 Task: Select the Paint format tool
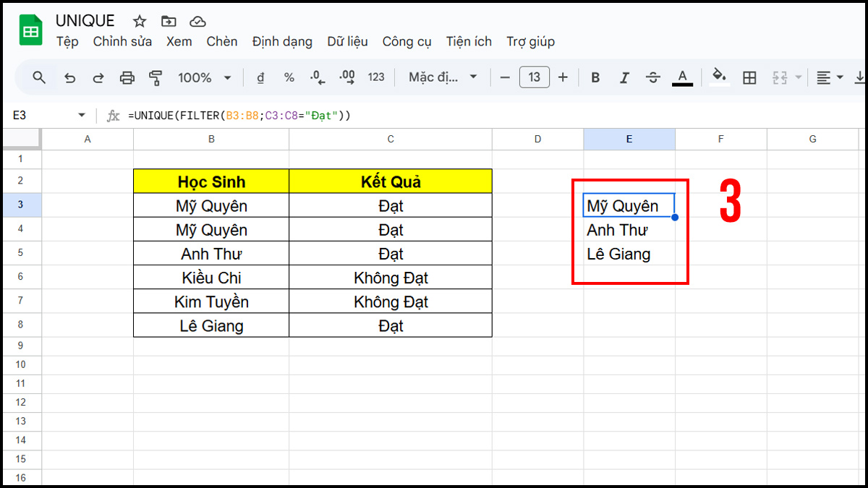coord(156,77)
